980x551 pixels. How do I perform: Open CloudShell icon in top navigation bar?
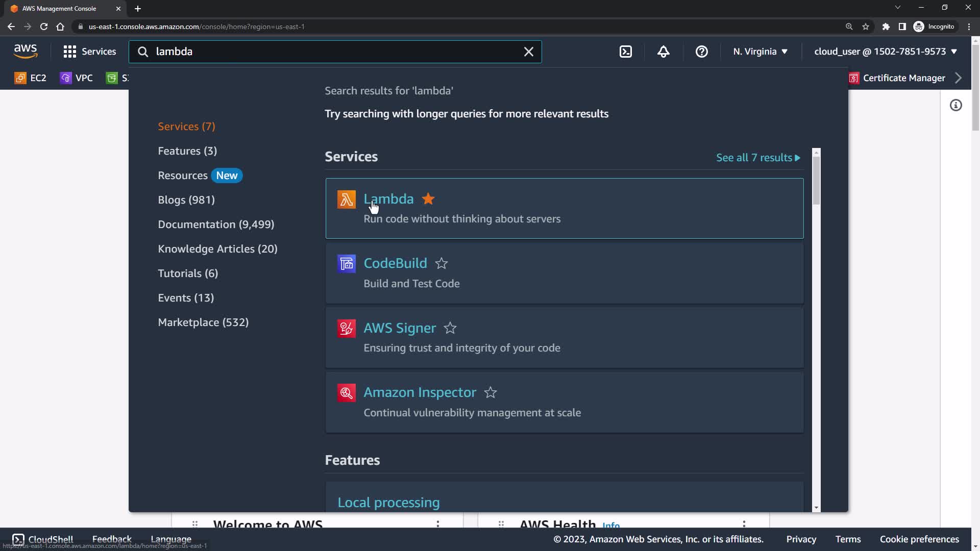tap(626, 52)
